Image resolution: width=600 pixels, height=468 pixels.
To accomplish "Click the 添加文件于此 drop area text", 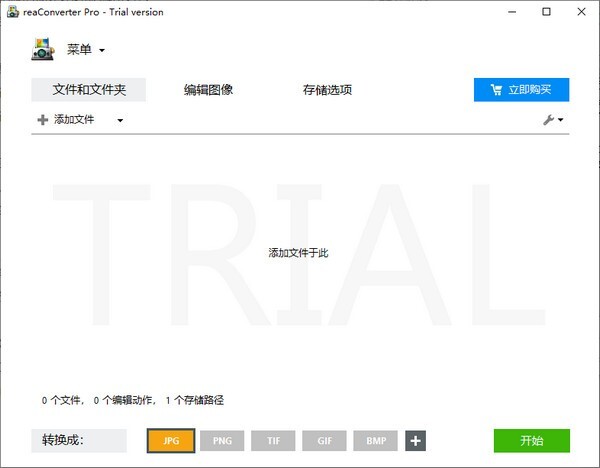I will point(298,253).
